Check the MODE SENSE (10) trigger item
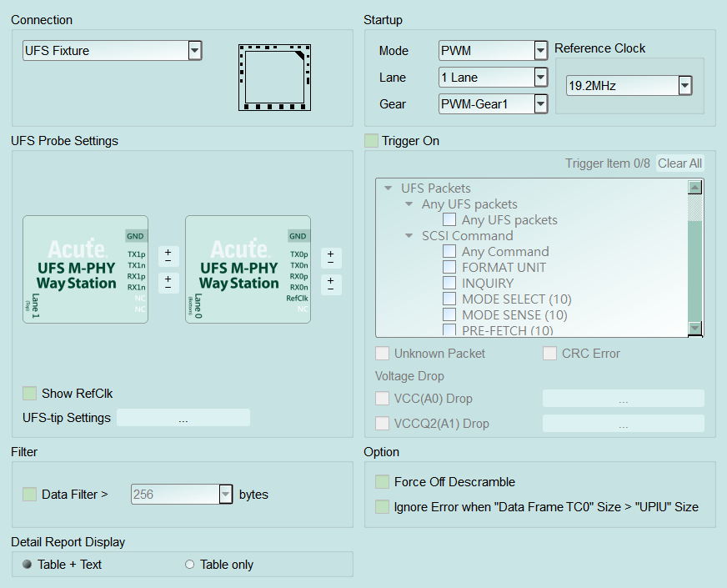Image resolution: width=727 pixels, height=588 pixels. pyautogui.click(x=449, y=314)
